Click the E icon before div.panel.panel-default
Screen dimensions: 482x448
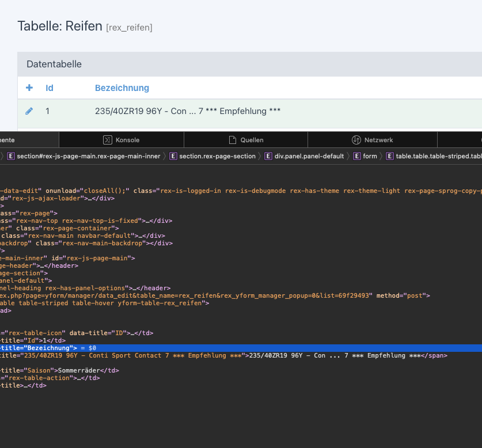(x=268, y=156)
